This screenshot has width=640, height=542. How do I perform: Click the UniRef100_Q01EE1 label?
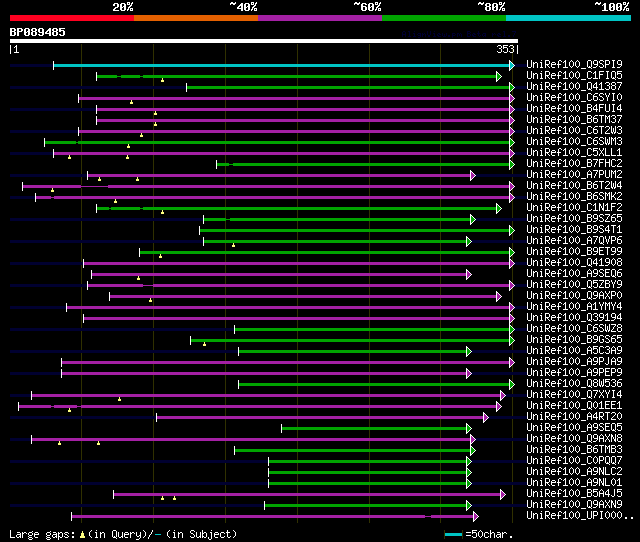point(574,406)
